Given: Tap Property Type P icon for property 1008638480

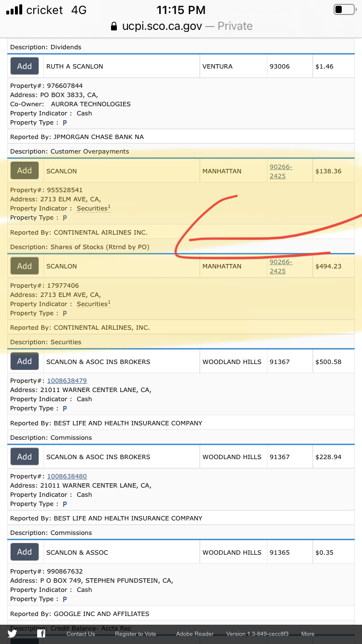Looking at the screenshot, I should tap(65, 504).
